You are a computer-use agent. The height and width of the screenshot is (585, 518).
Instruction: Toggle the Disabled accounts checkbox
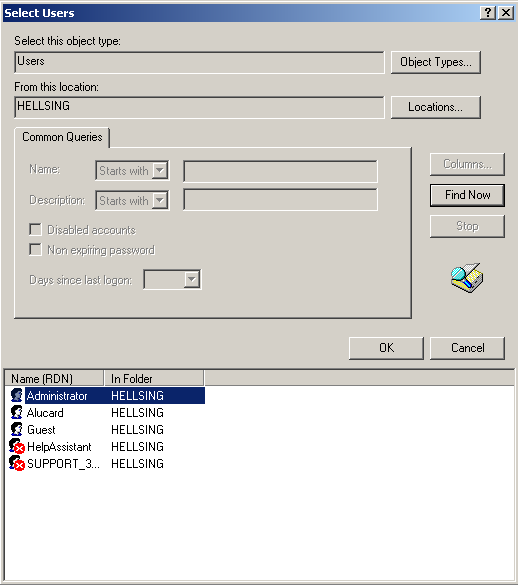pyautogui.click(x=35, y=229)
